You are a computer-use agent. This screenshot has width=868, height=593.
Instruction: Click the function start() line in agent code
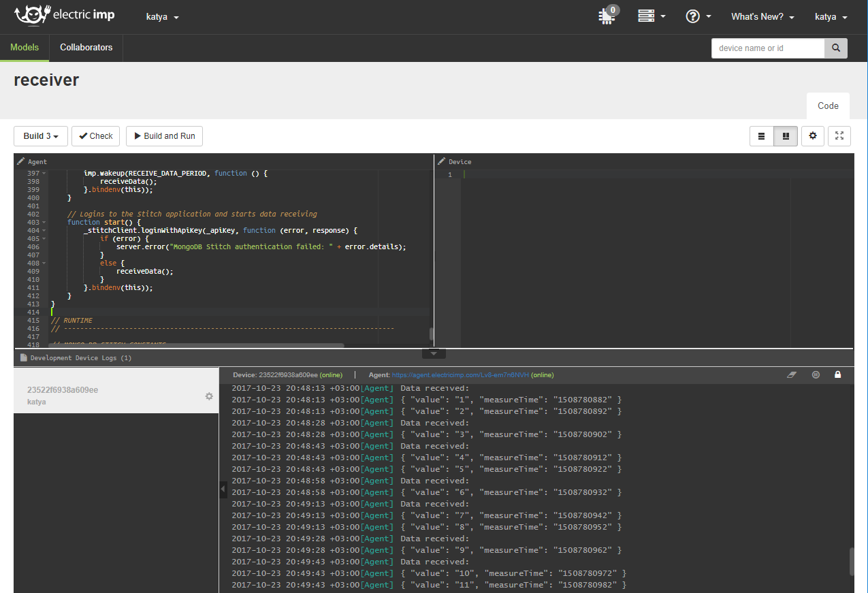pos(104,223)
